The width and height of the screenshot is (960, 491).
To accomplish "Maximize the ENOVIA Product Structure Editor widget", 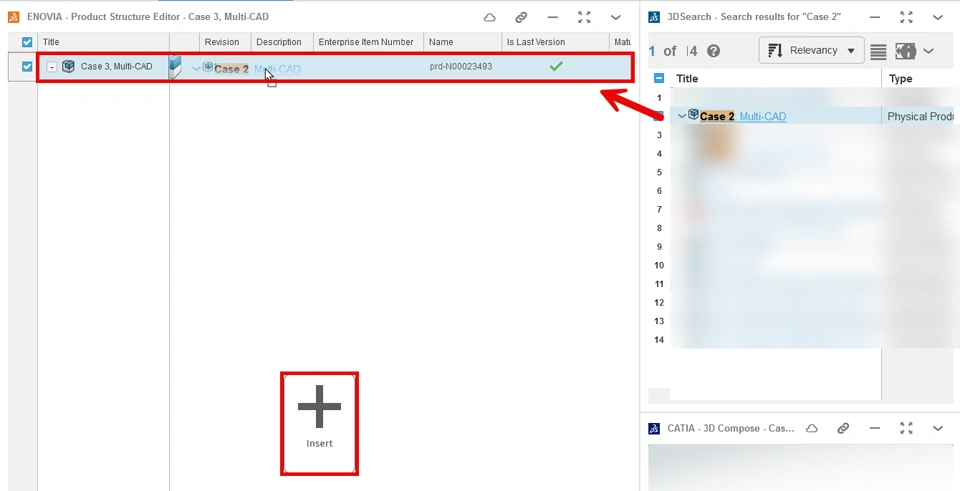I will point(584,17).
